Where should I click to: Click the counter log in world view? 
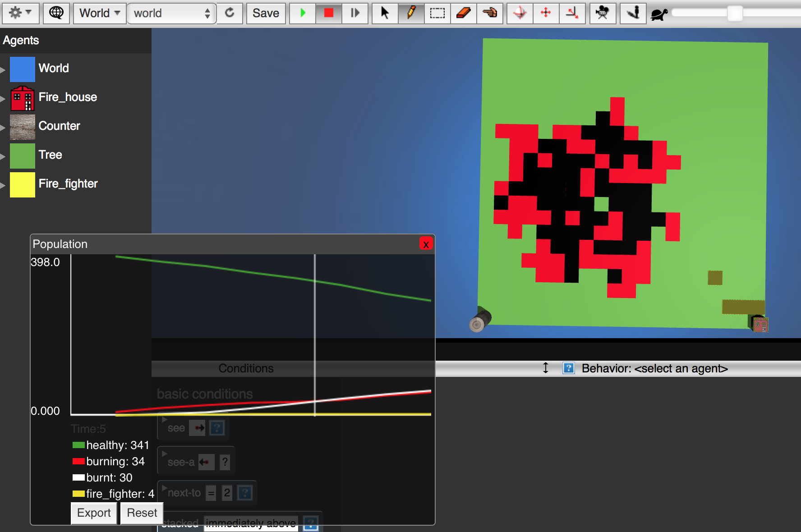480,320
